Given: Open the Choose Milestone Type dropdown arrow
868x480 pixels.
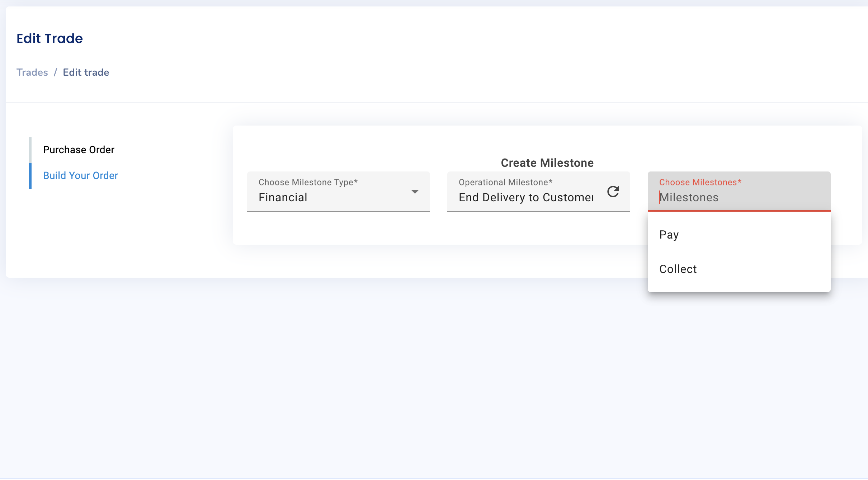Looking at the screenshot, I should (415, 192).
